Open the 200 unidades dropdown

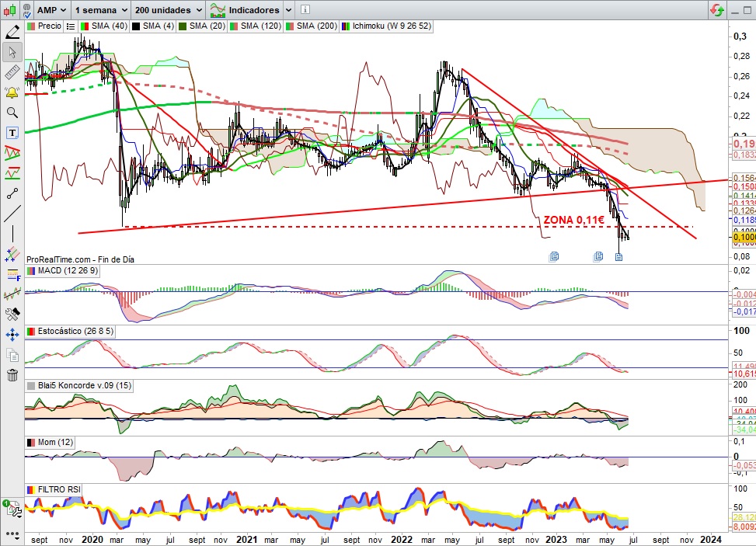pos(168,10)
